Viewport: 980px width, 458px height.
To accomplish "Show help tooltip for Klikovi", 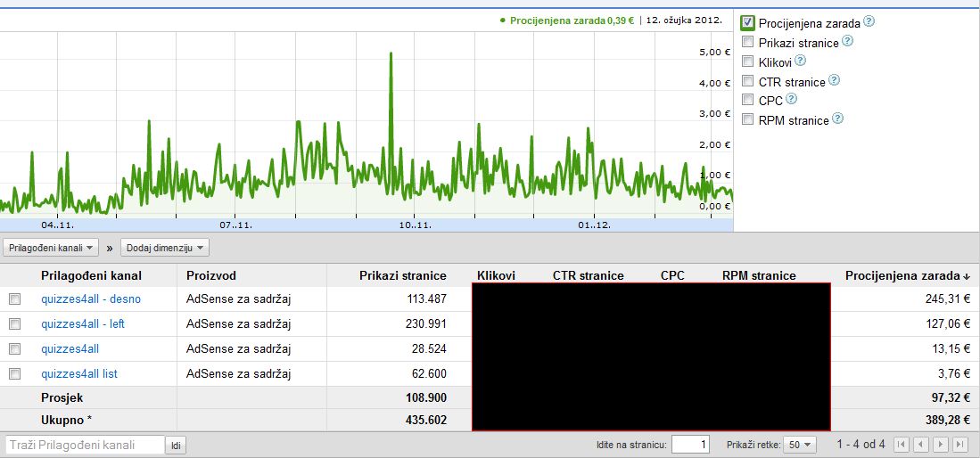I will (x=800, y=61).
